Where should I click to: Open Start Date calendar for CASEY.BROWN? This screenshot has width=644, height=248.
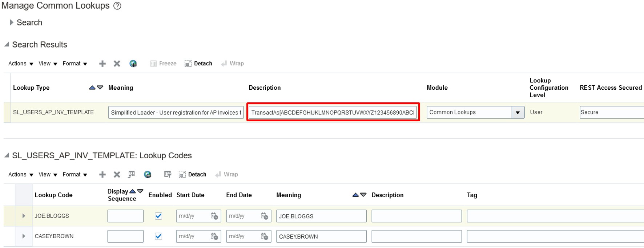(x=214, y=236)
